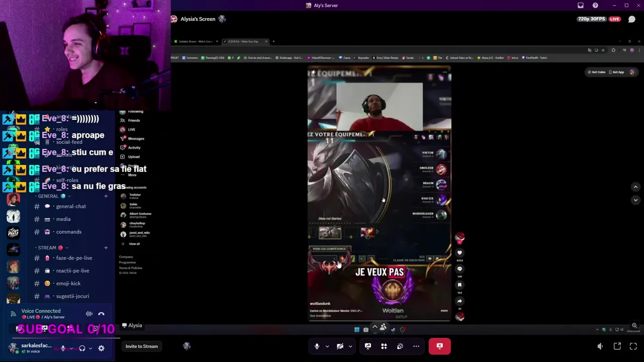Open TikTok video comments icon

tap(459, 269)
